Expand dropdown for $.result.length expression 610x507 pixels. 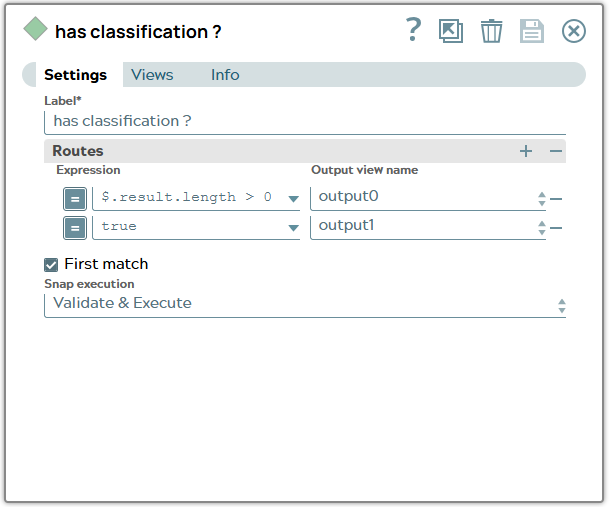(293, 199)
